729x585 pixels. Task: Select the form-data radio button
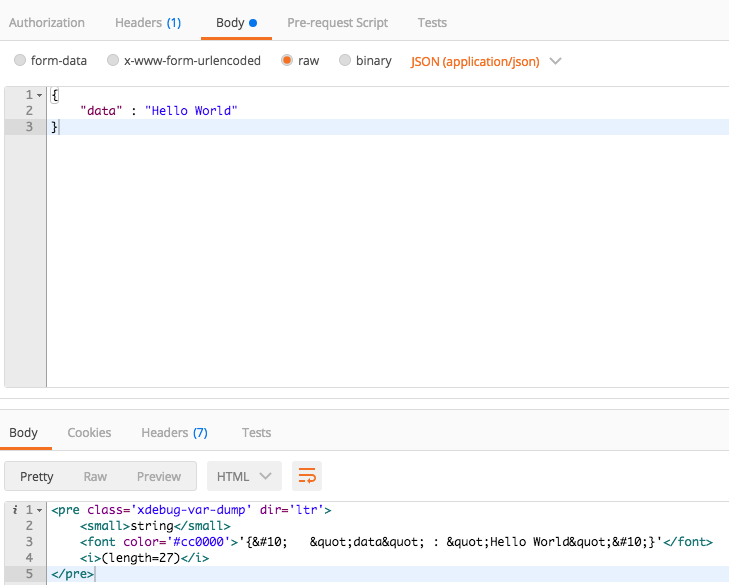[x=20, y=60]
